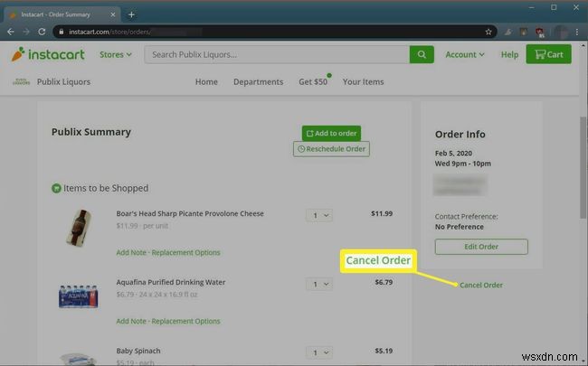Click the Aquafina water product thumbnail
588x366 pixels.
79,296
